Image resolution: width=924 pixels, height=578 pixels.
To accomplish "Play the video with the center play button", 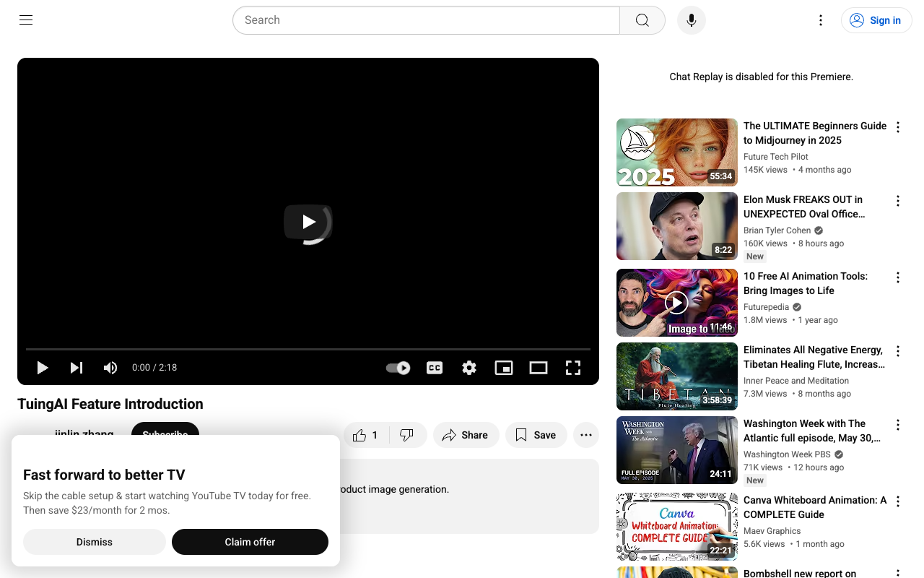I will tap(308, 222).
